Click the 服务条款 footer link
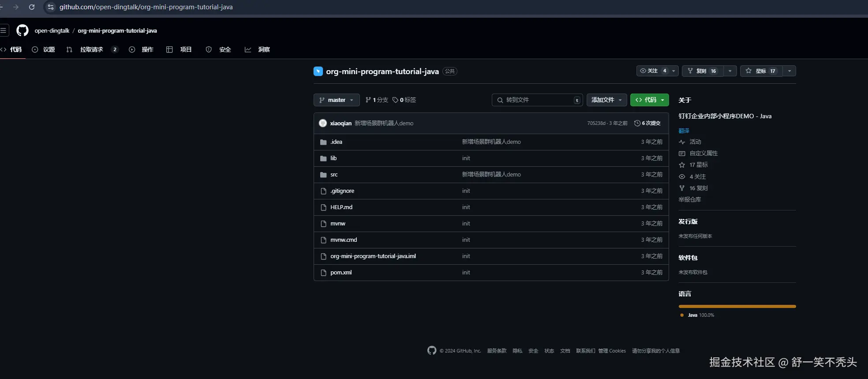Image resolution: width=868 pixels, height=379 pixels. pyautogui.click(x=497, y=351)
